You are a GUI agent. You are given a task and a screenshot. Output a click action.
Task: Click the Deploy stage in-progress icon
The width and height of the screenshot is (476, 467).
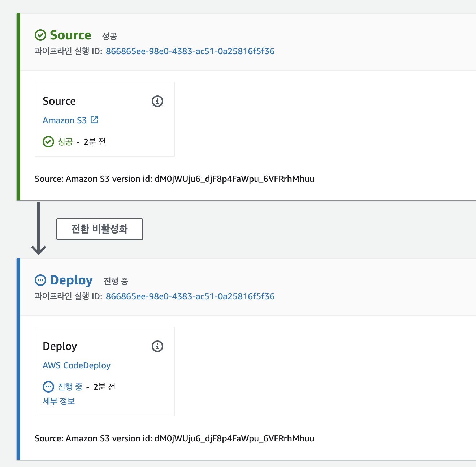(x=40, y=280)
